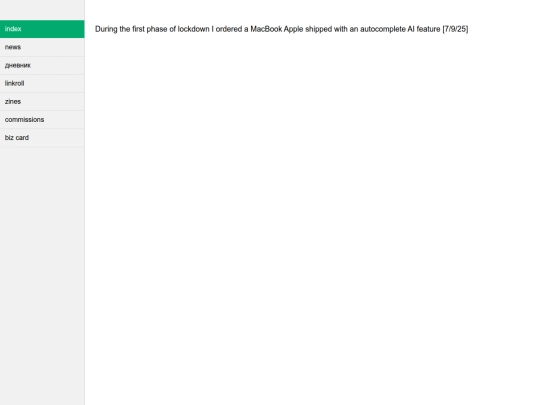Click the word Apple in the sentence
Viewport: 540px width, 405px height.
tap(293, 29)
